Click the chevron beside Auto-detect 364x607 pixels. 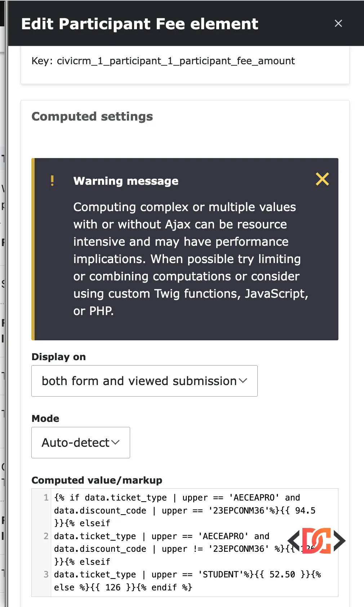coord(115,442)
